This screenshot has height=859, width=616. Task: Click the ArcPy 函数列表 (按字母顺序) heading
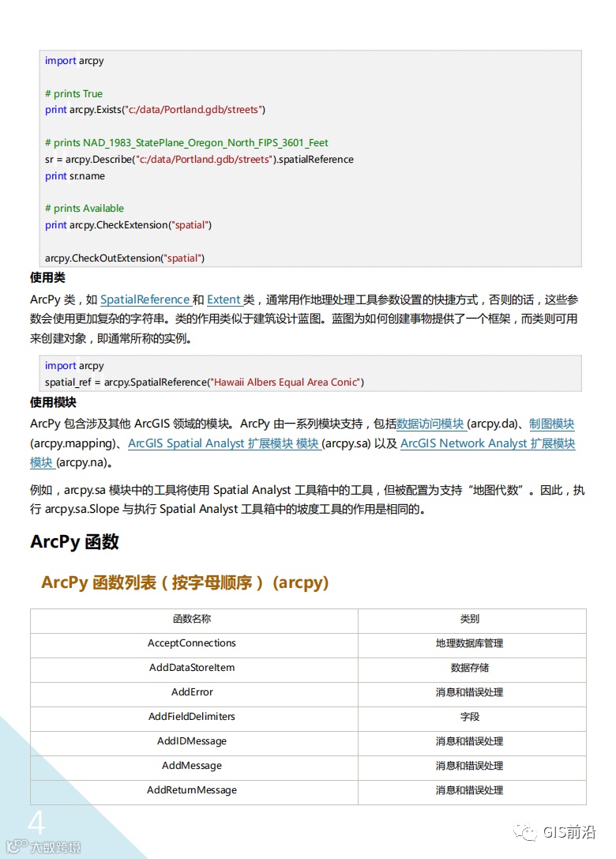(x=185, y=582)
